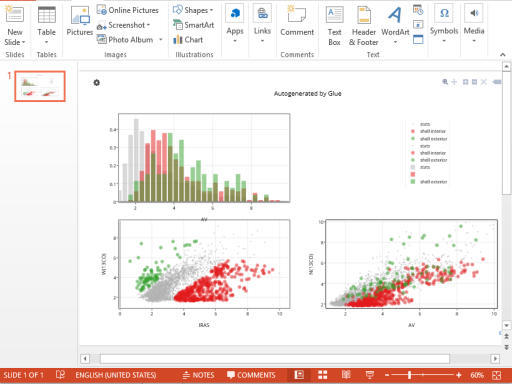Image resolution: width=512 pixels, height=384 pixels.
Task: Insert Object icon in Text group
Action: (x=418, y=39)
